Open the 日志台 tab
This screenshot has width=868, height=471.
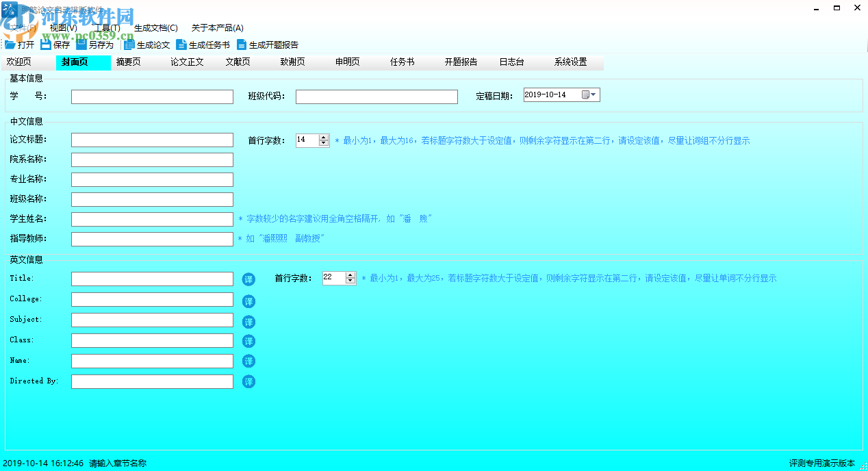(521, 62)
